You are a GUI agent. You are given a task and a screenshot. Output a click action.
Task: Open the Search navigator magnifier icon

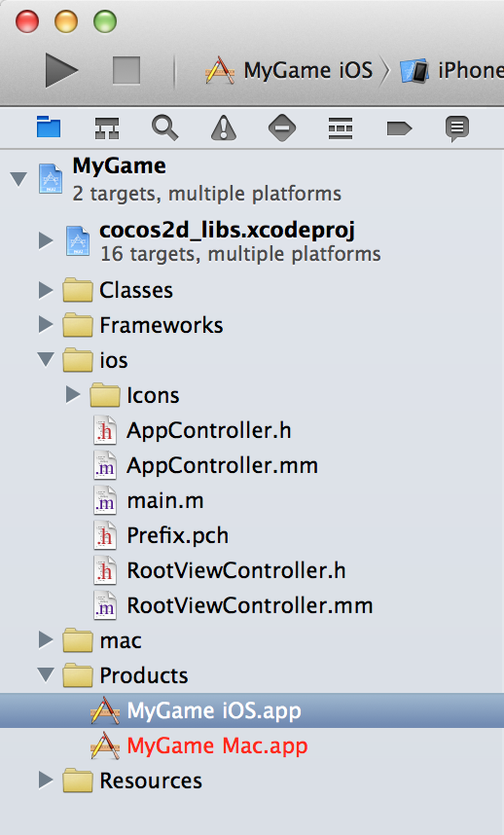click(165, 128)
